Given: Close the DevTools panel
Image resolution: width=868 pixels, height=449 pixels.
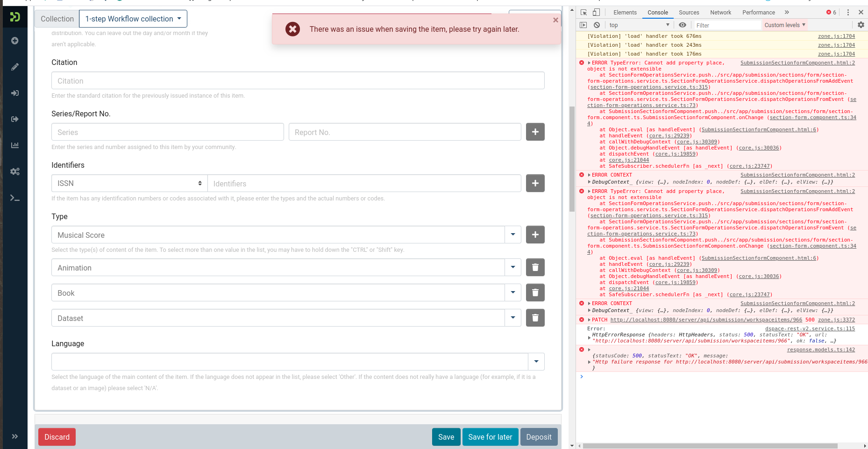Looking at the screenshot, I should click(x=861, y=13).
